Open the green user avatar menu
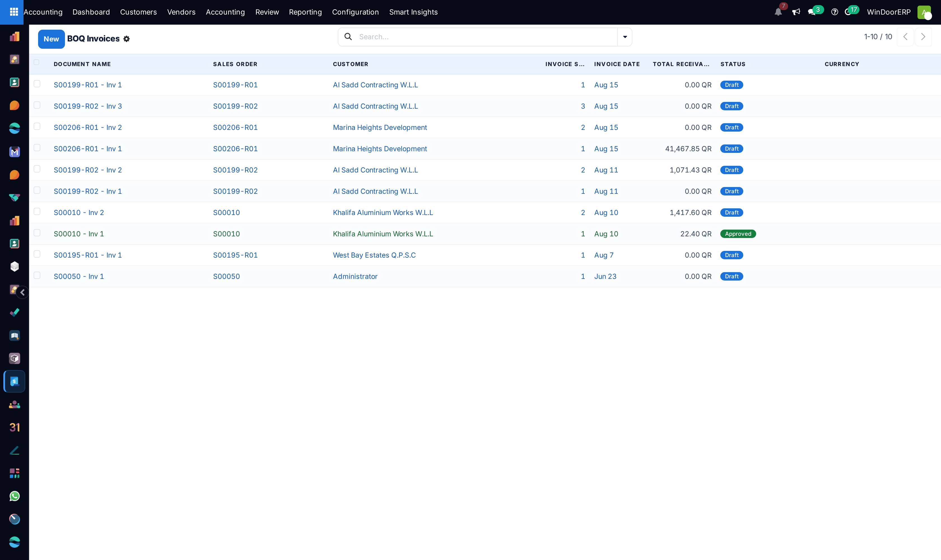941x560 pixels. click(x=924, y=12)
